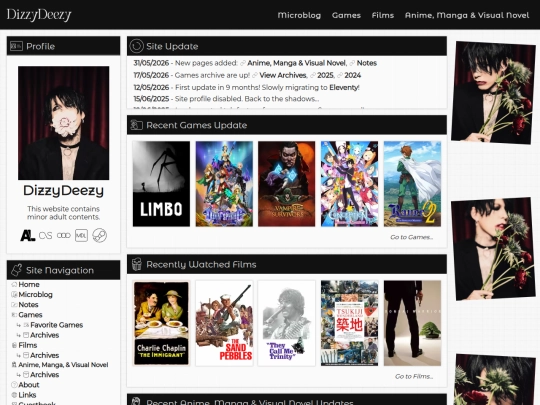This screenshot has width=540, height=405.
Task: Open the Steam profile icon
Action: coord(100,236)
